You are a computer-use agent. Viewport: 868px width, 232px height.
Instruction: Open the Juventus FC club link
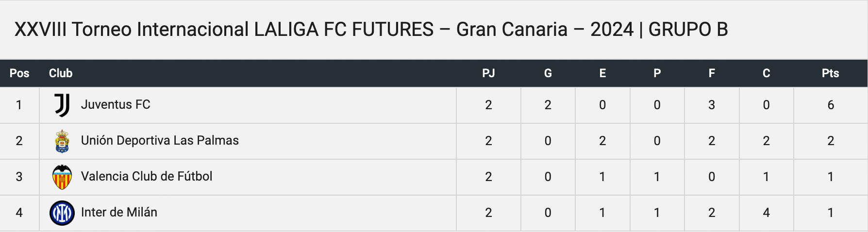tap(116, 104)
